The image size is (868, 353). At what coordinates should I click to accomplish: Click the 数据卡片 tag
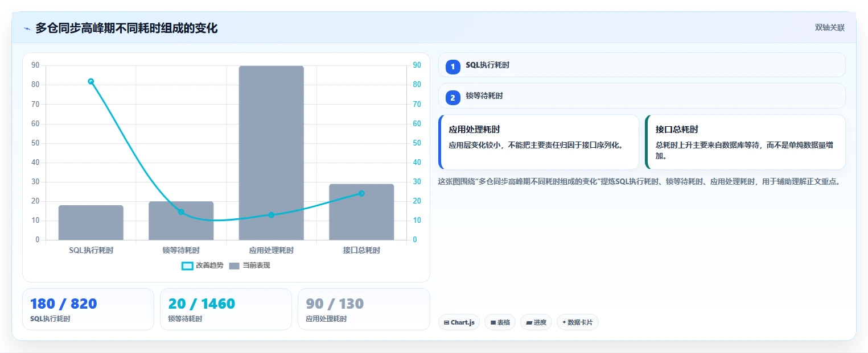click(x=578, y=322)
